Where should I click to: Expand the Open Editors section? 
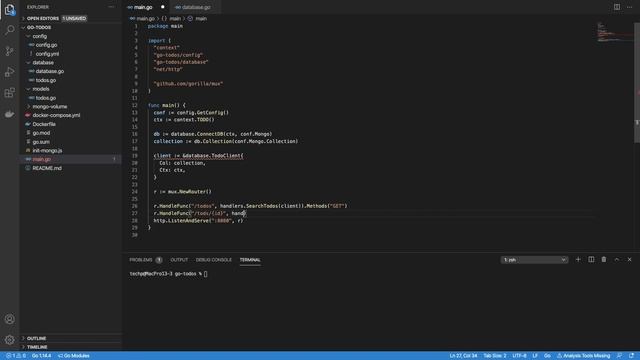[43, 18]
